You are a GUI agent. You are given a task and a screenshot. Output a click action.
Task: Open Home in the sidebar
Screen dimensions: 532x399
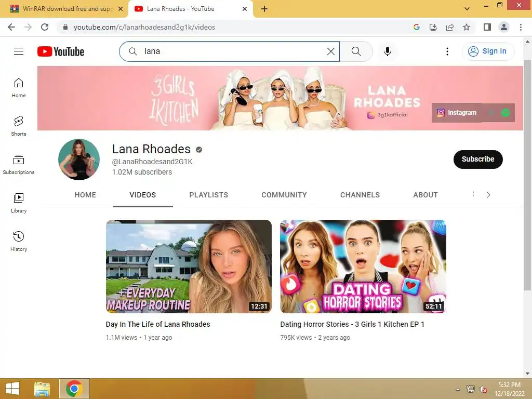pos(19,87)
